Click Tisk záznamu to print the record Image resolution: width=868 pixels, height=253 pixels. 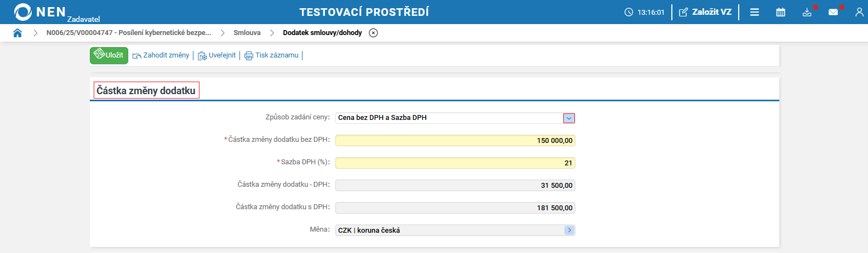(x=272, y=55)
